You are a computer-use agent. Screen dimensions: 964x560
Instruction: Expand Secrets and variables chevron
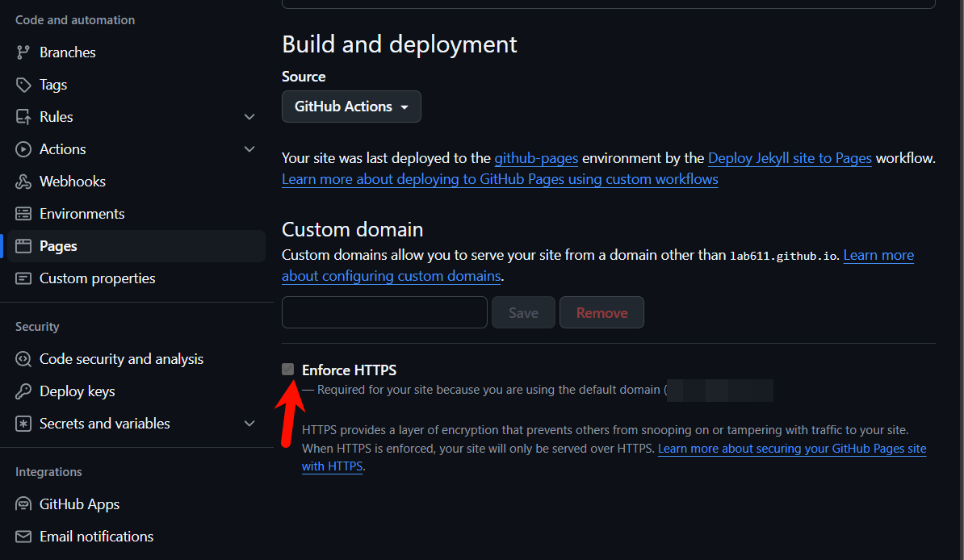click(249, 424)
